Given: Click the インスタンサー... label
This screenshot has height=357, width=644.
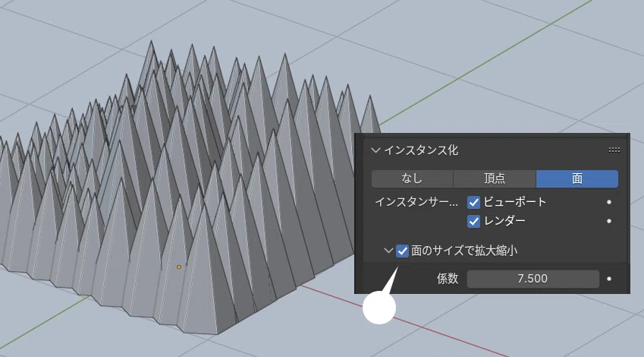Looking at the screenshot, I should [x=416, y=202].
